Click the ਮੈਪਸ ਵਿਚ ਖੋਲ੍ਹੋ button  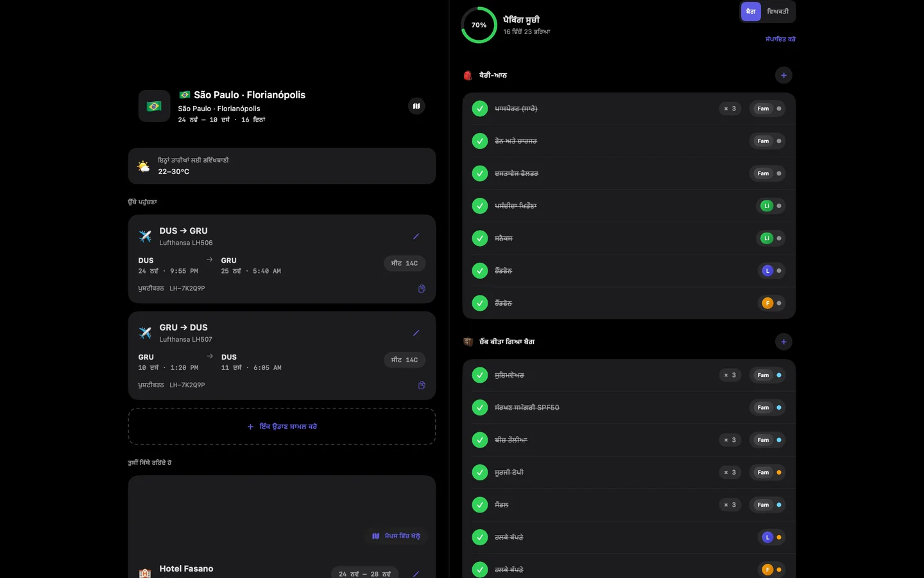[x=397, y=536]
